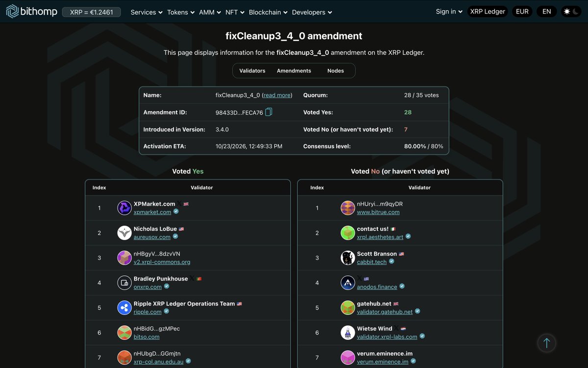This screenshot has width=588, height=368.
Task: Toggle the light/dark theme switch
Action: coord(571,12)
